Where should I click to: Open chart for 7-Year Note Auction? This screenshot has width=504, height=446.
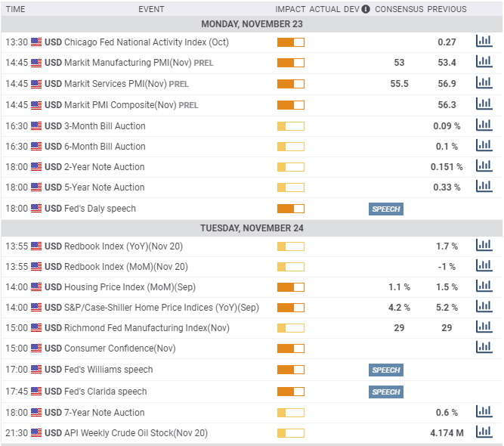pyautogui.click(x=483, y=412)
